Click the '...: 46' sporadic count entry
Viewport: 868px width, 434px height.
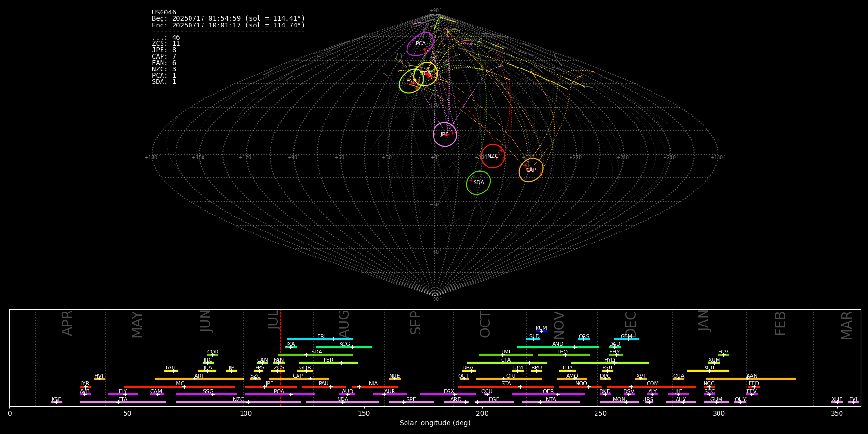point(166,38)
